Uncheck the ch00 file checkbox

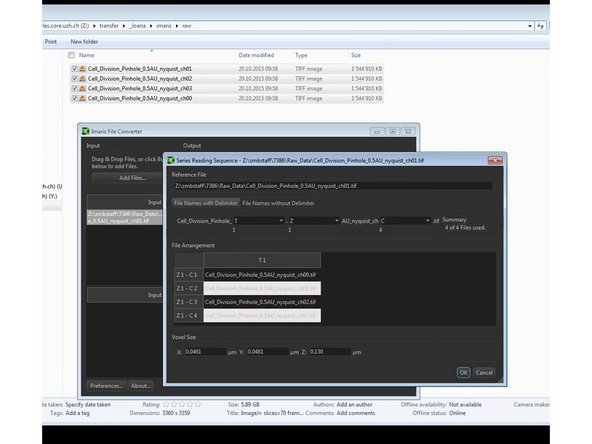pos(74,98)
